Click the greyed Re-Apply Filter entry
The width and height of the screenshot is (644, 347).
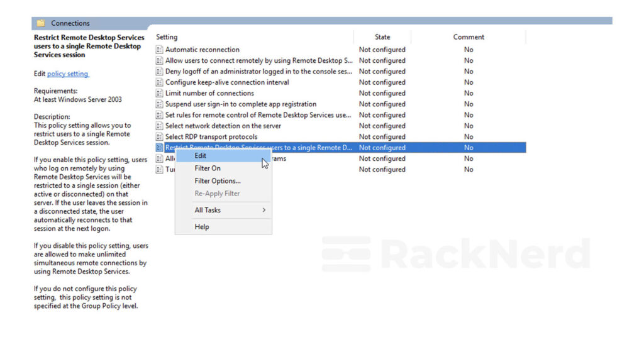(223, 194)
